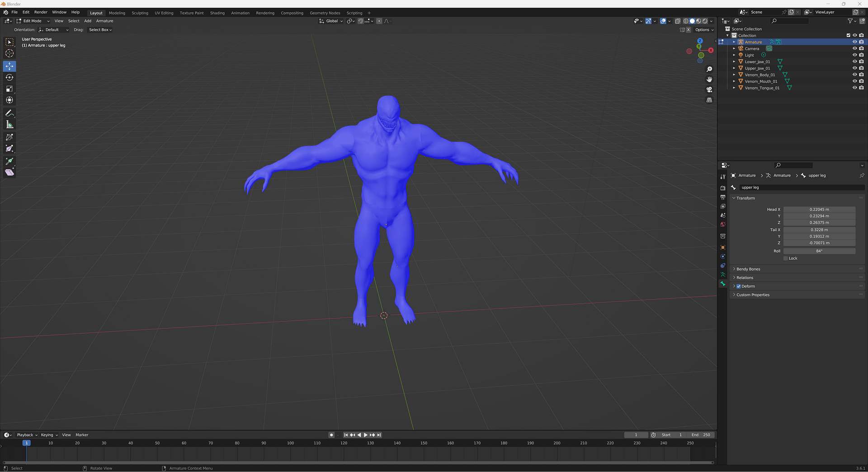Choose the Annotate tool
The width and height of the screenshot is (868, 472).
click(9, 113)
